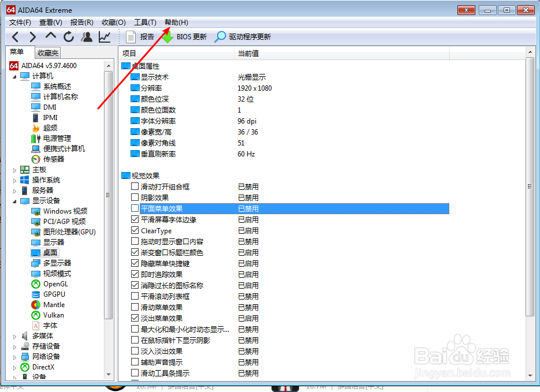The image size is (540, 392).
Task: Expand the 主板 tree node
Action: click(14, 170)
